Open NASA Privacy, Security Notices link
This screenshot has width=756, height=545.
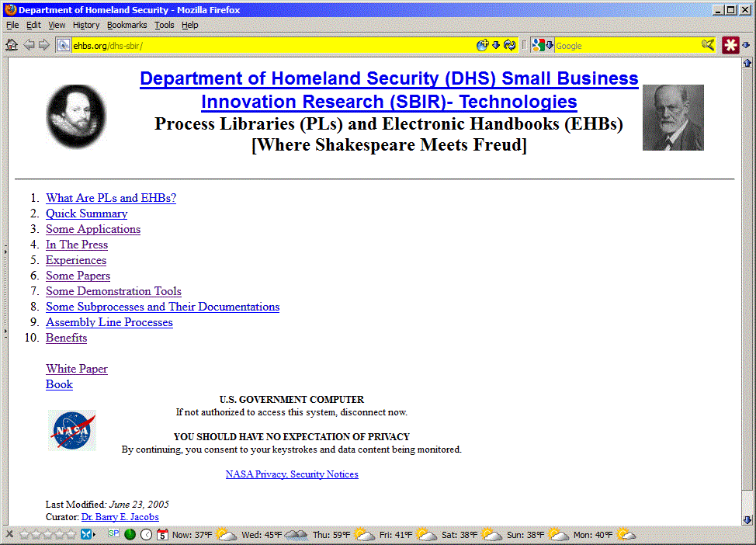(292, 474)
